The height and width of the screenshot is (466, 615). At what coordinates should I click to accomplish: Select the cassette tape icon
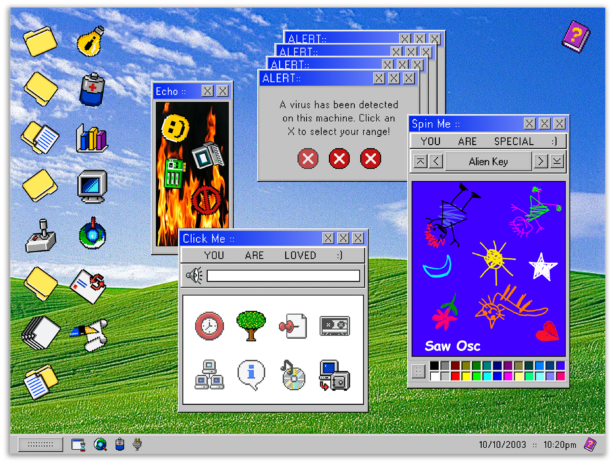pyautogui.click(x=334, y=326)
